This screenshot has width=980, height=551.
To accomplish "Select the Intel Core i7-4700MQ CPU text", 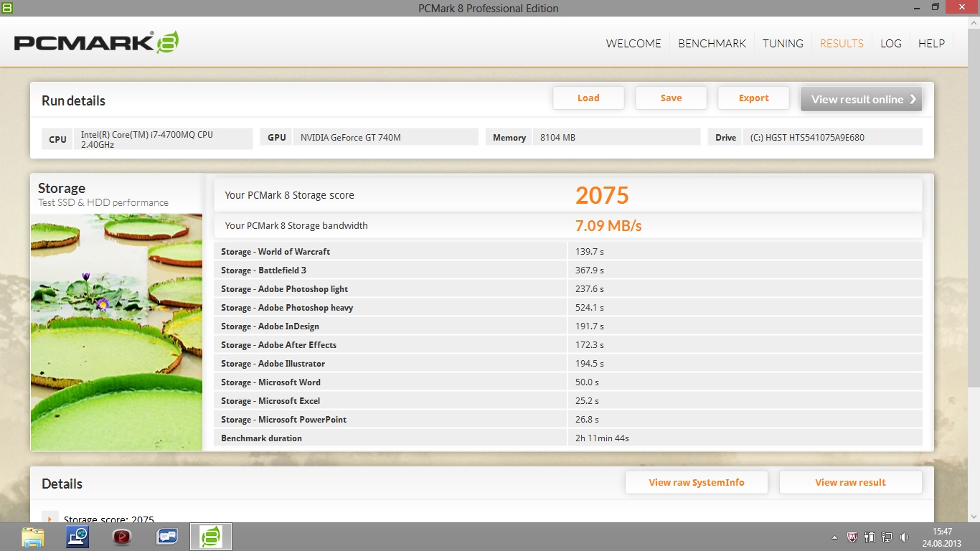I will [147, 139].
